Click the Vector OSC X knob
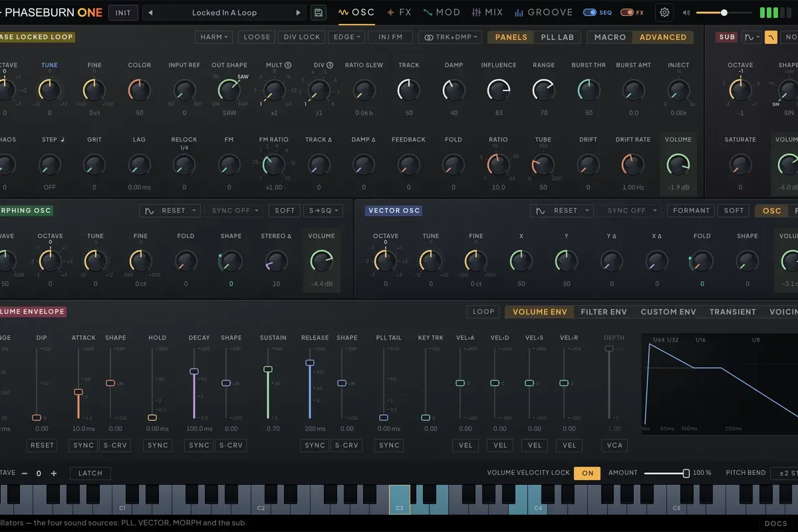 (521, 261)
